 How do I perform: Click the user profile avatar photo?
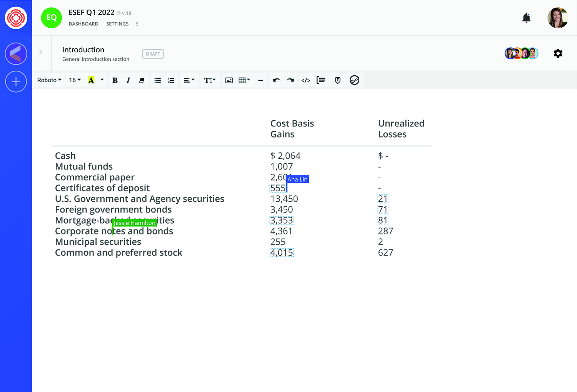pos(557,18)
